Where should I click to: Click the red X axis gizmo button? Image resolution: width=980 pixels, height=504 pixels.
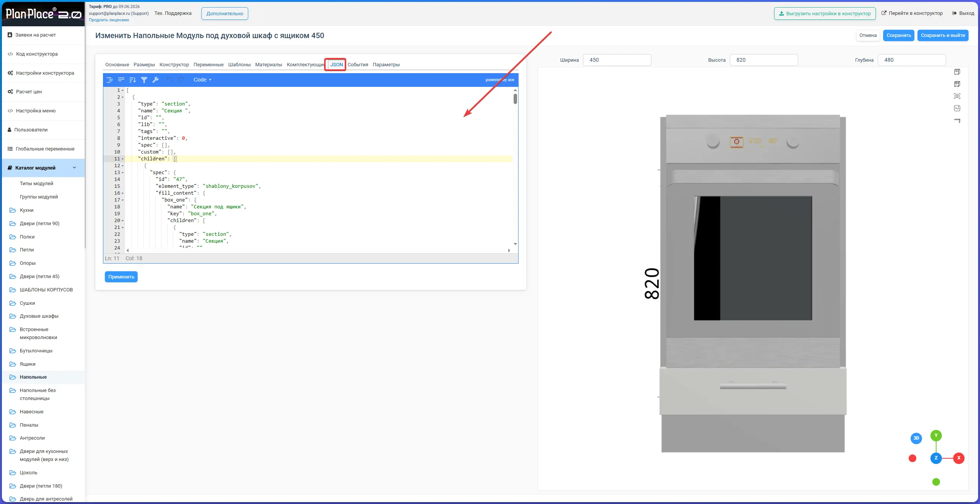(958, 458)
